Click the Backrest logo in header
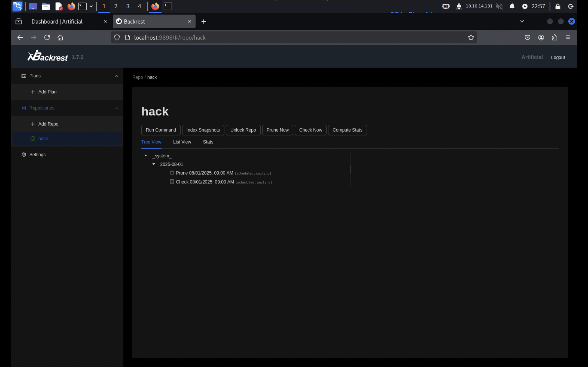This screenshot has width=588, height=367. coord(48,56)
